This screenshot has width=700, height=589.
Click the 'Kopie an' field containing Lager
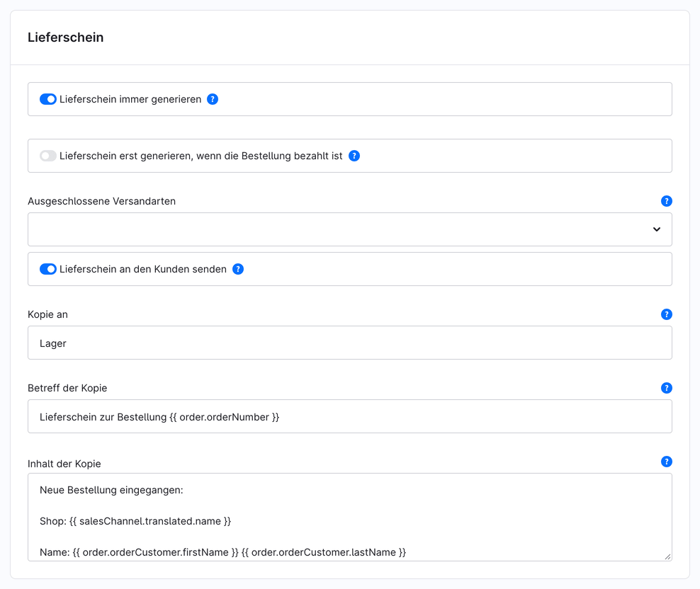(350, 343)
